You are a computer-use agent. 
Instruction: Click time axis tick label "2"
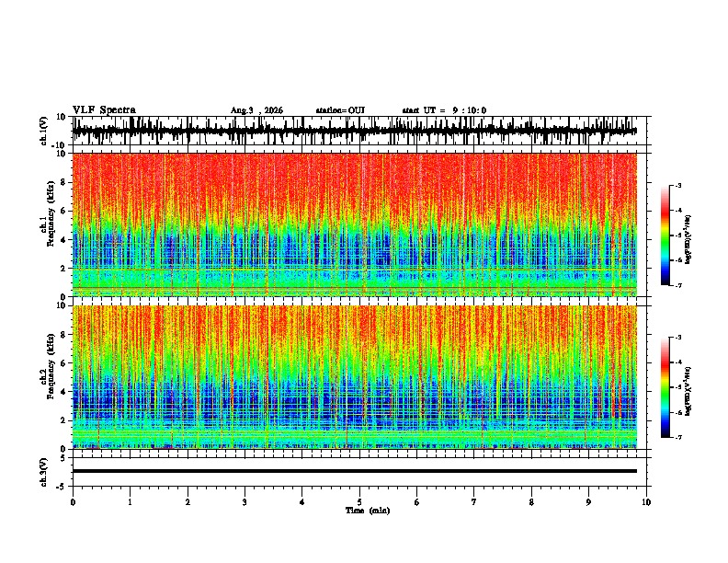click(x=188, y=502)
